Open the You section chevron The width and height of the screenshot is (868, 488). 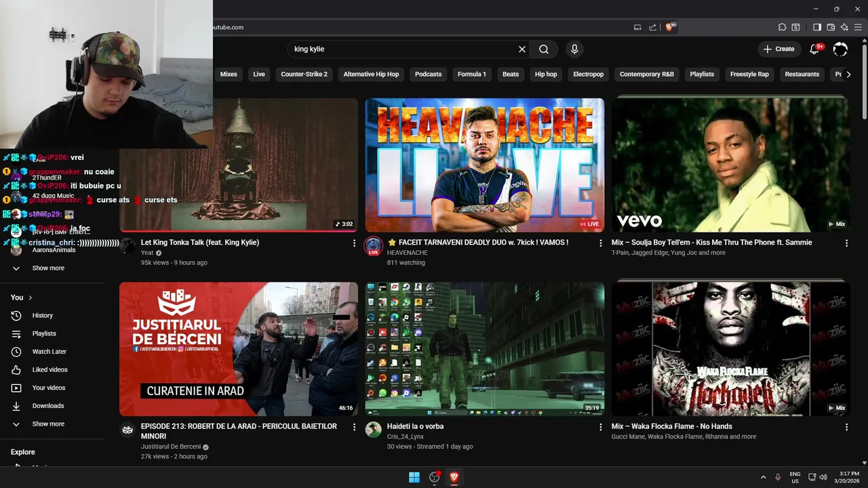tap(31, 298)
